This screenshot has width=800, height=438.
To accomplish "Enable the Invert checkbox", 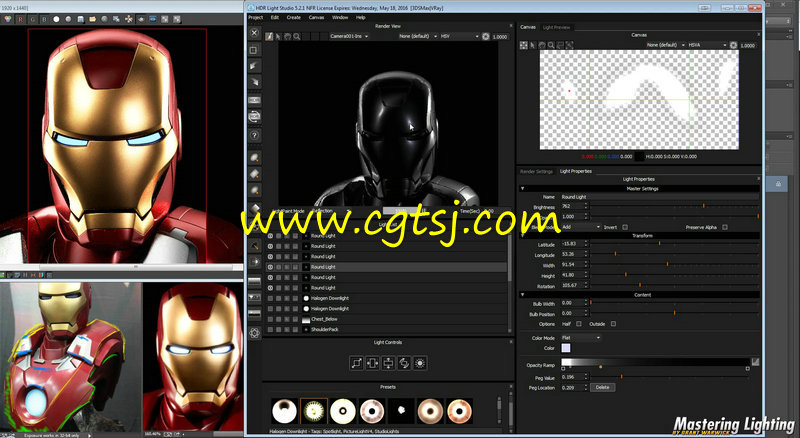I will 625,227.
